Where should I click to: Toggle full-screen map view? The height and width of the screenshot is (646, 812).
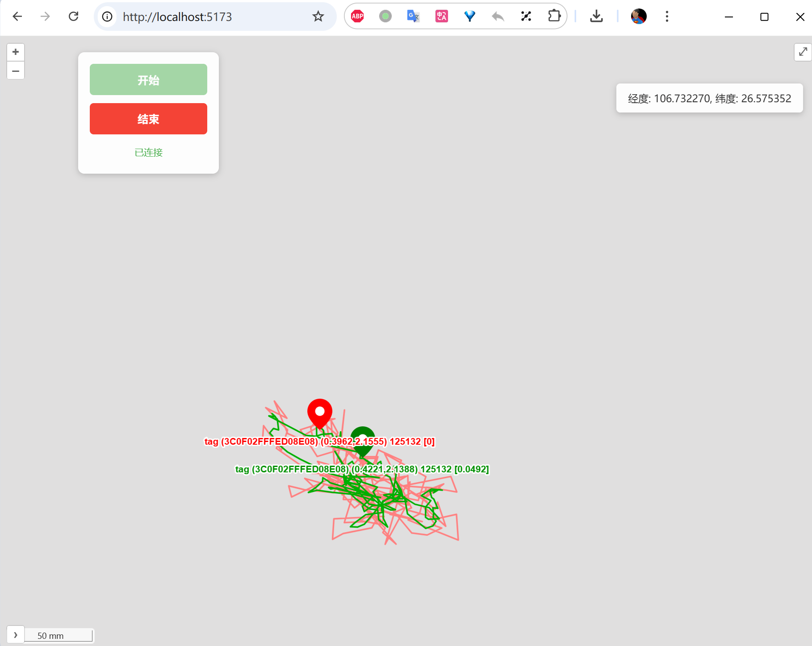pyautogui.click(x=803, y=52)
